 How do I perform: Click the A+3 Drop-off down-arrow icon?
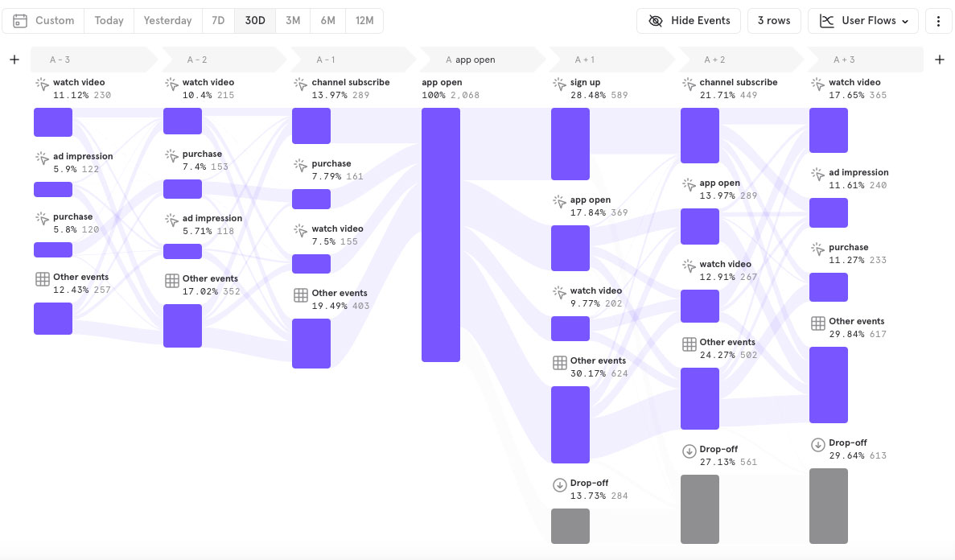(x=818, y=445)
